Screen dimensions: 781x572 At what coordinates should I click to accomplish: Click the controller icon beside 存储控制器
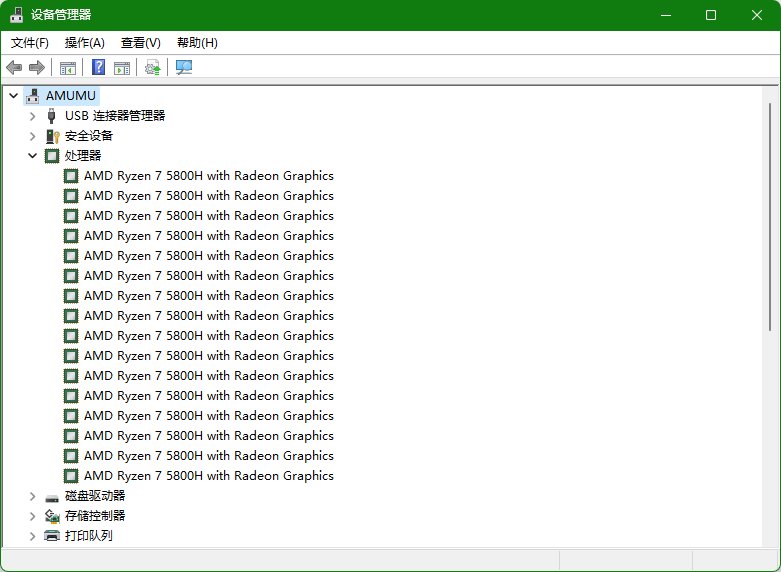point(52,516)
